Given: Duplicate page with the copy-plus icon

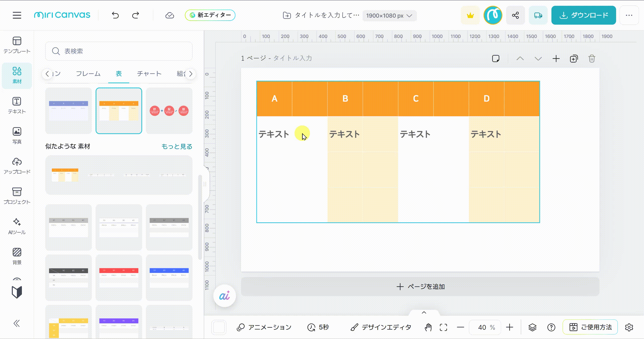Looking at the screenshot, I should point(574,59).
